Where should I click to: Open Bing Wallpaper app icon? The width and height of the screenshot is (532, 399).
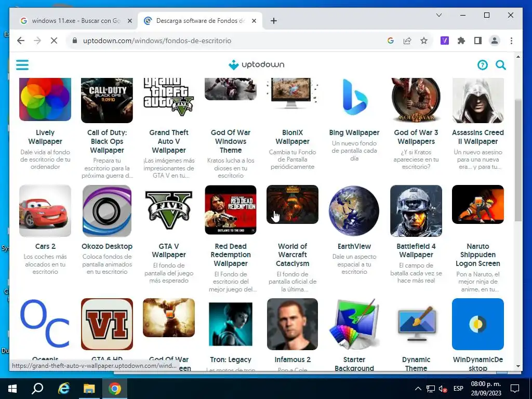(354, 97)
